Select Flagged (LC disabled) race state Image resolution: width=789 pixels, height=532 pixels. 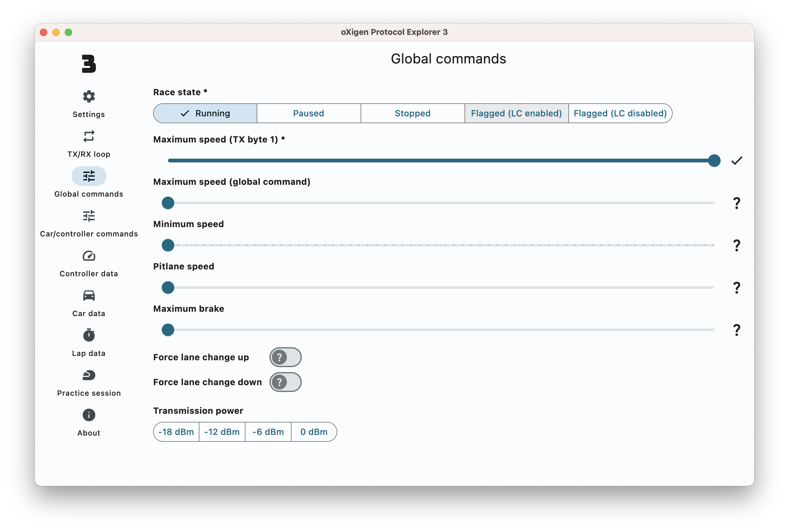click(620, 113)
